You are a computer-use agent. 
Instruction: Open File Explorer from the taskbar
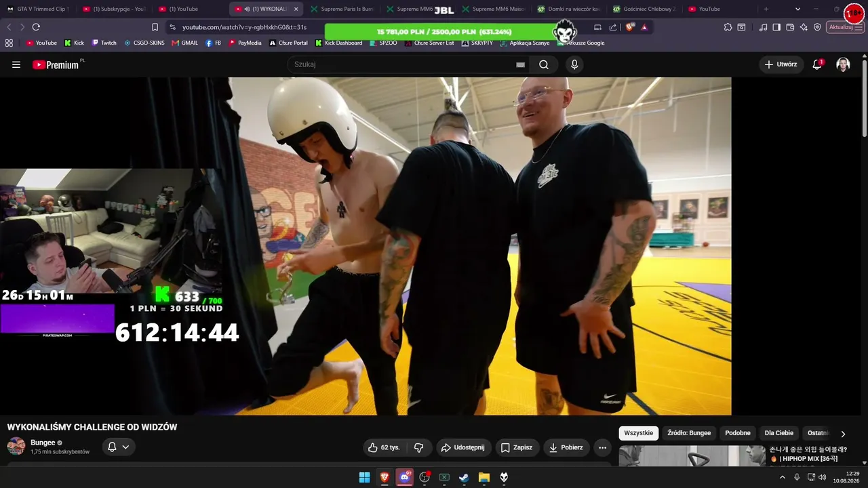pos(484,477)
